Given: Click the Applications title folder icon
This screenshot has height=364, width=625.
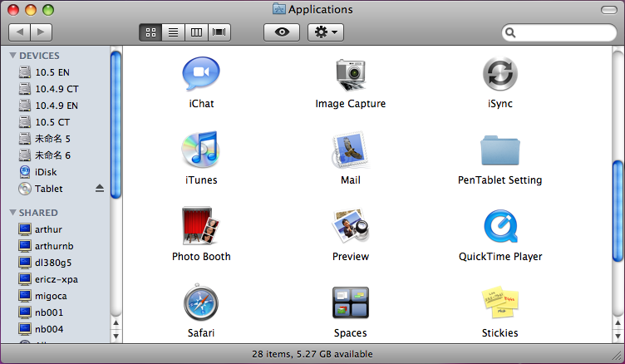Looking at the screenshot, I should pyautogui.click(x=279, y=9).
